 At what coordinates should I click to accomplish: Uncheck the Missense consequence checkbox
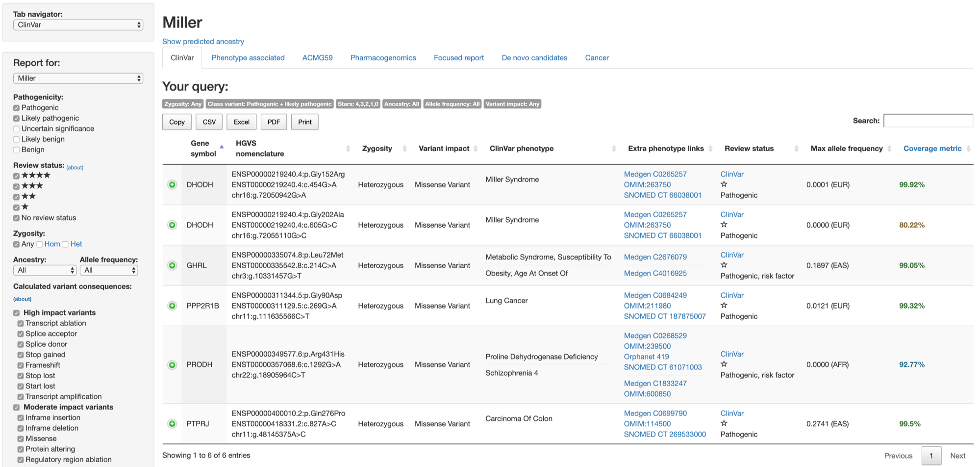[21, 439]
